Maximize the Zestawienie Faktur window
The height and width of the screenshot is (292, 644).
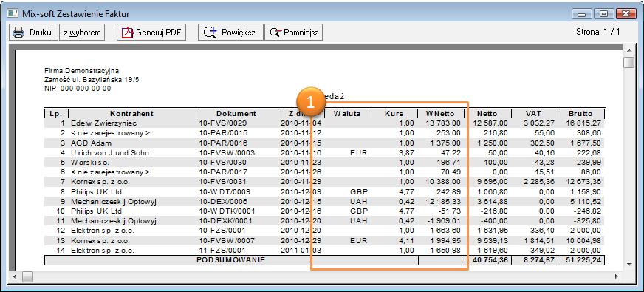(603, 13)
